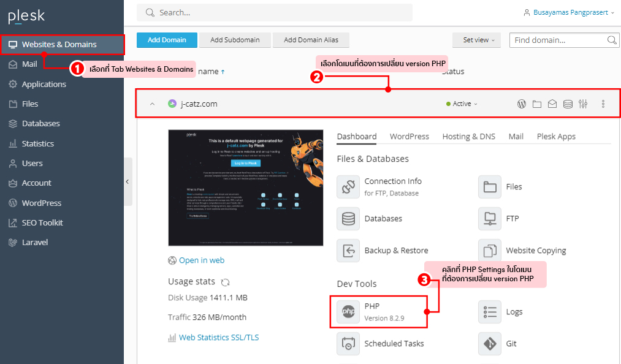
Task: Switch to the WordPress tab
Action: [x=409, y=137]
